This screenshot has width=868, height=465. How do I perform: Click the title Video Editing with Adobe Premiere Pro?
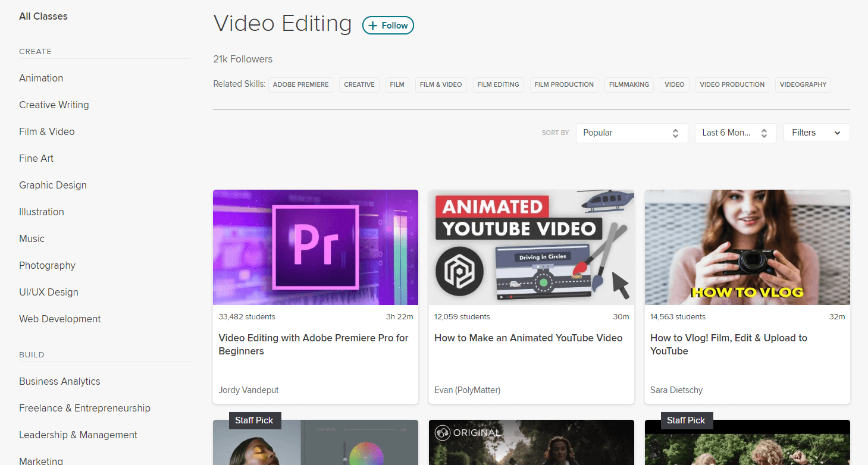coord(314,344)
